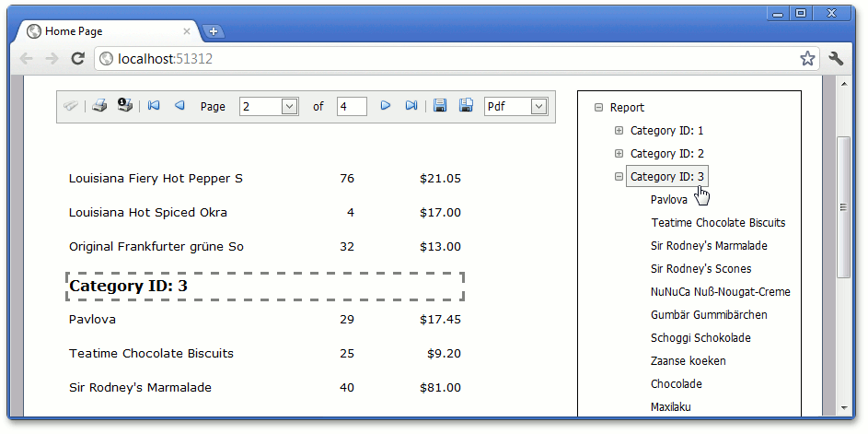
Task: Print the current page only
Action: 125,106
